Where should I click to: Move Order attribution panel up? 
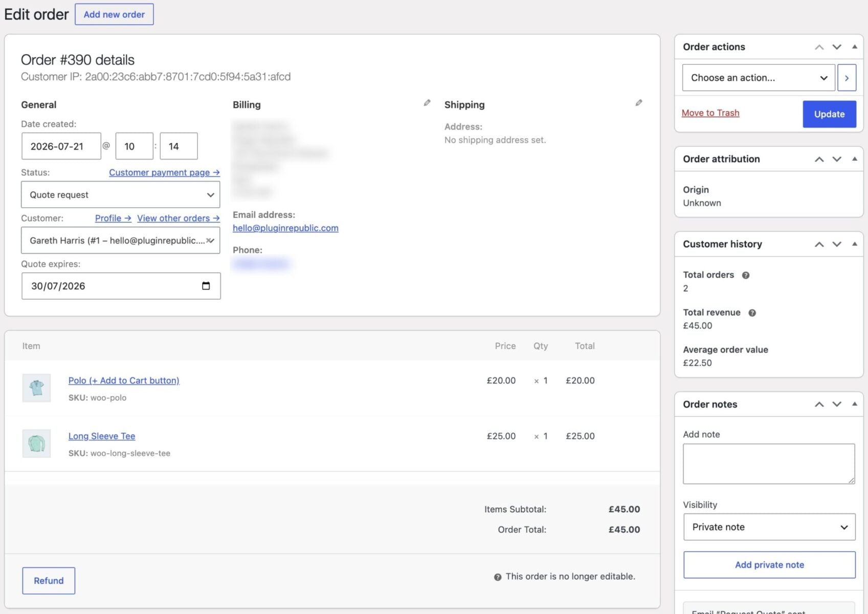point(819,159)
